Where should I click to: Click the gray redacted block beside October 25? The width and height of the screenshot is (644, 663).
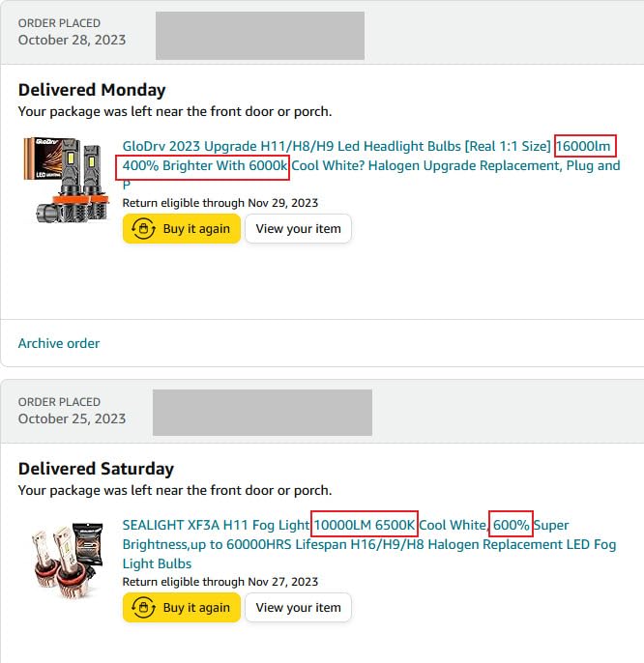[x=262, y=413]
